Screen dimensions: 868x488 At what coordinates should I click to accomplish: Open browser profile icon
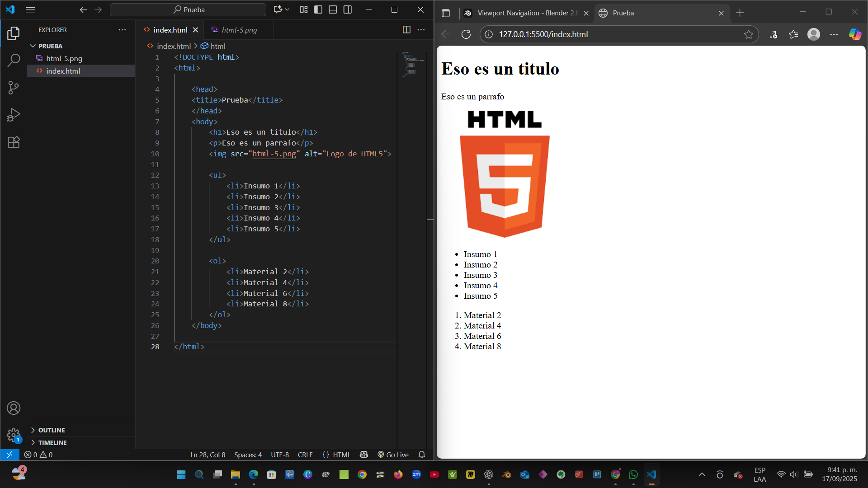tap(814, 34)
